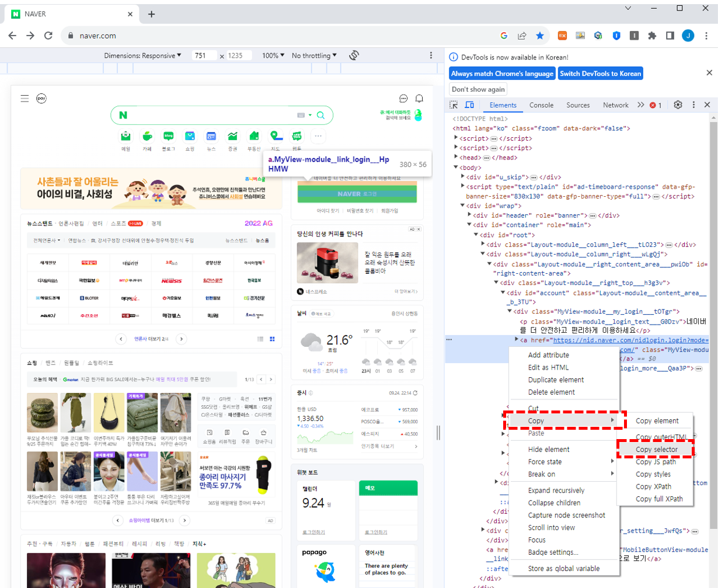718x588 pixels.
Task: Collapse the div id root node
Action: click(x=476, y=234)
